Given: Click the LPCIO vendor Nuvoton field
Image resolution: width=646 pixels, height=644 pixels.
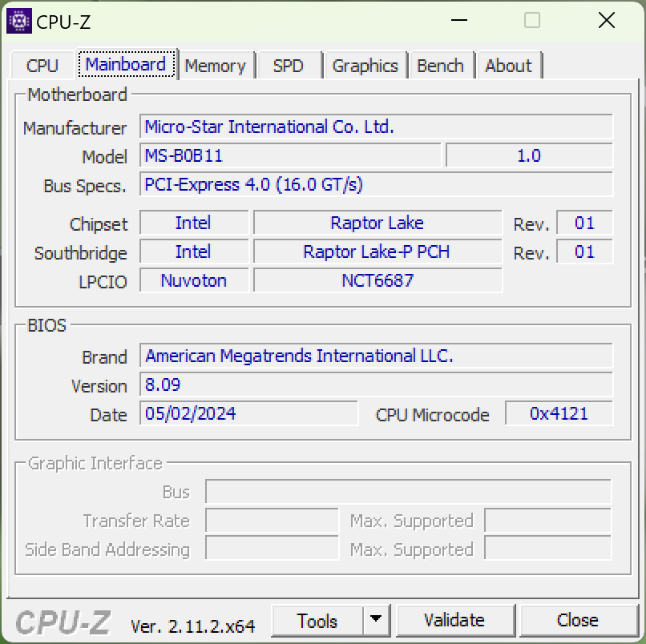Looking at the screenshot, I should [x=194, y=280].
